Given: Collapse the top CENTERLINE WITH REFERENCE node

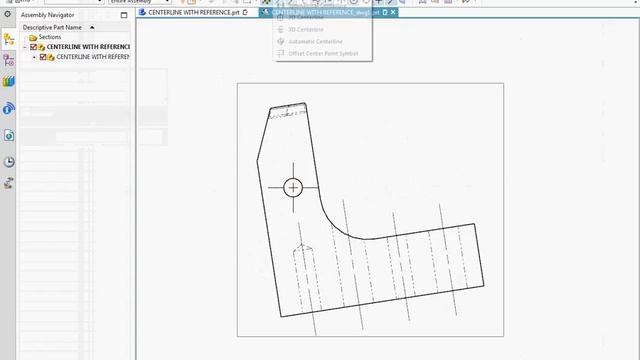Looking at the screenshot, I should coord(25,47).
